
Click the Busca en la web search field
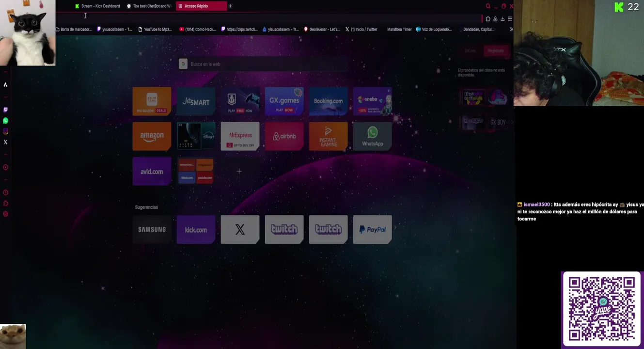(263, 64)
